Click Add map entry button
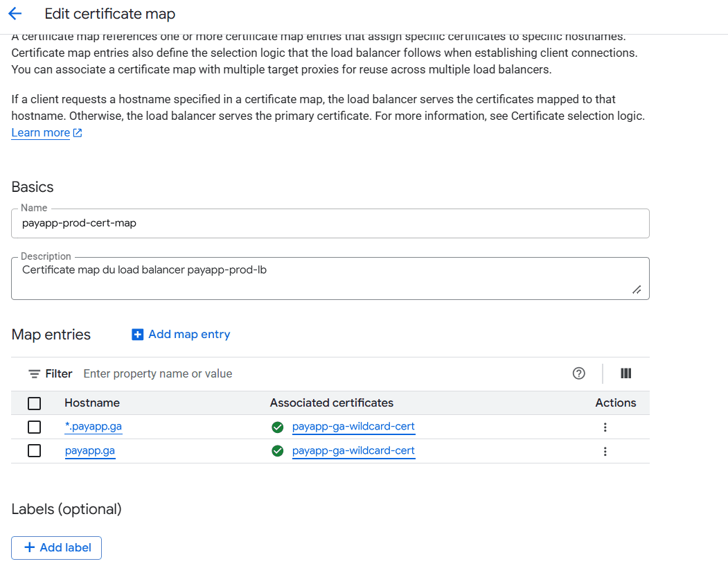 181,335
